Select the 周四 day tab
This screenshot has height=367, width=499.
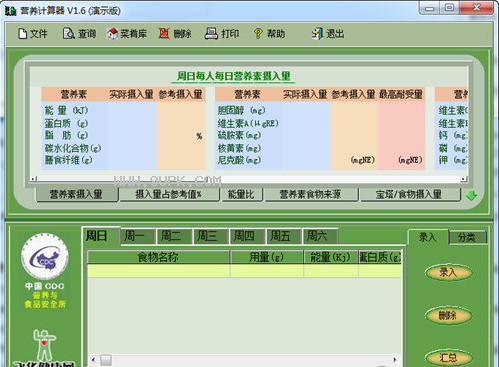click(x=248, y=236)
